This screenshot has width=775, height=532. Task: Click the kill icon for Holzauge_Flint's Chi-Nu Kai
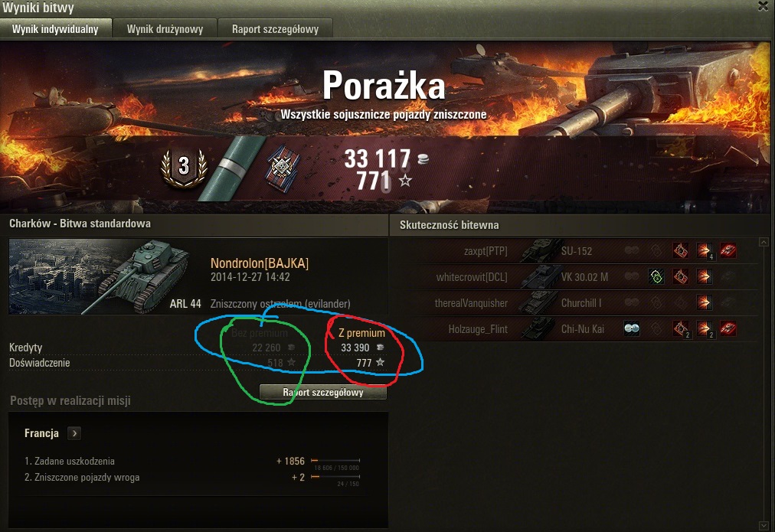tap(728, 328)
